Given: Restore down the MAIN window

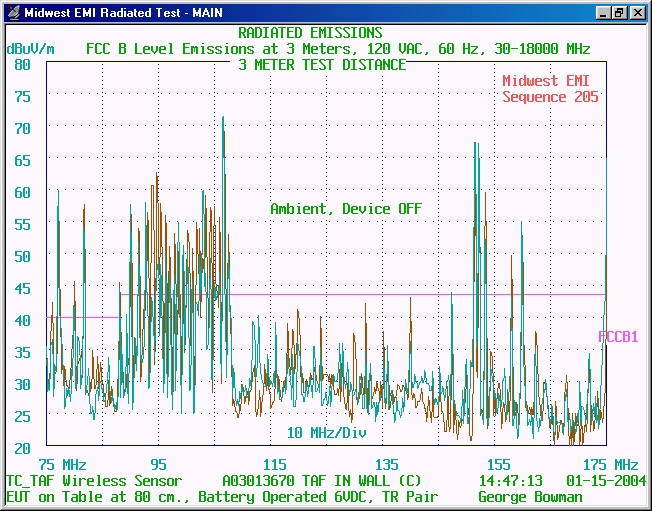Looking at the screenshot, I should (x=620, y=13).
